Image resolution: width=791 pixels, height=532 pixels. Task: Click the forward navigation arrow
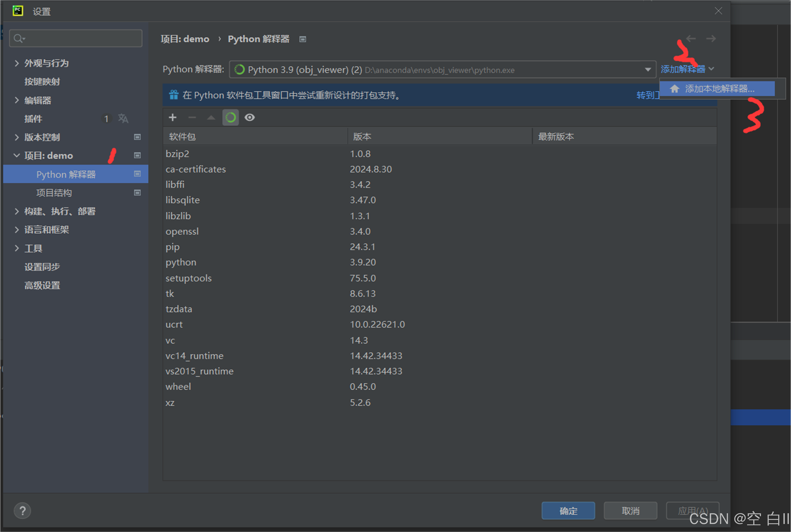[711, 39]
